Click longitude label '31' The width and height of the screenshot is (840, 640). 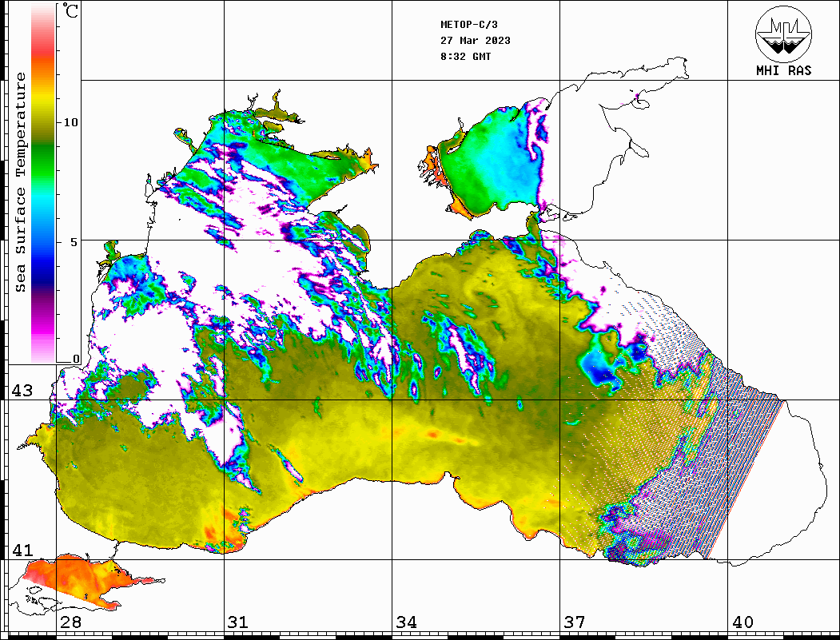[x=238, y=622]
